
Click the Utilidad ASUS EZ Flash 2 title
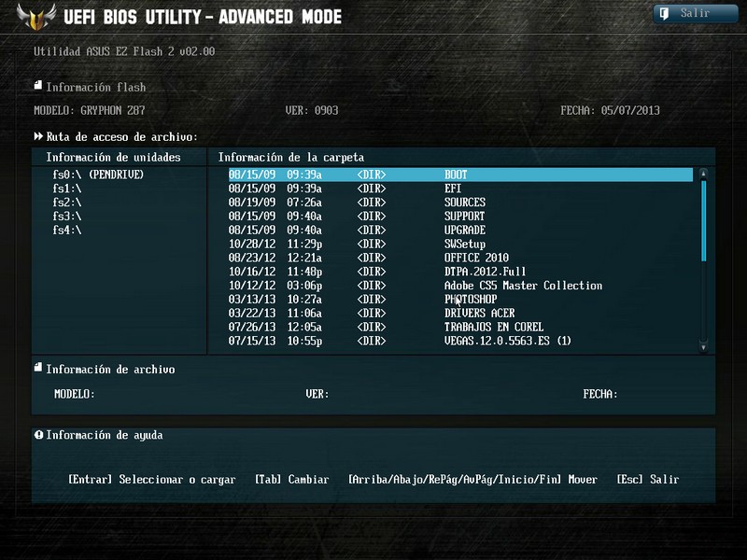(x=124, y=51)
